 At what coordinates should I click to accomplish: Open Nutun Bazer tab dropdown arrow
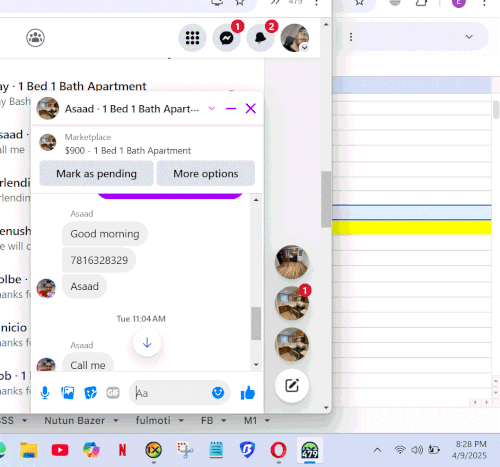(x=116, y=421)
